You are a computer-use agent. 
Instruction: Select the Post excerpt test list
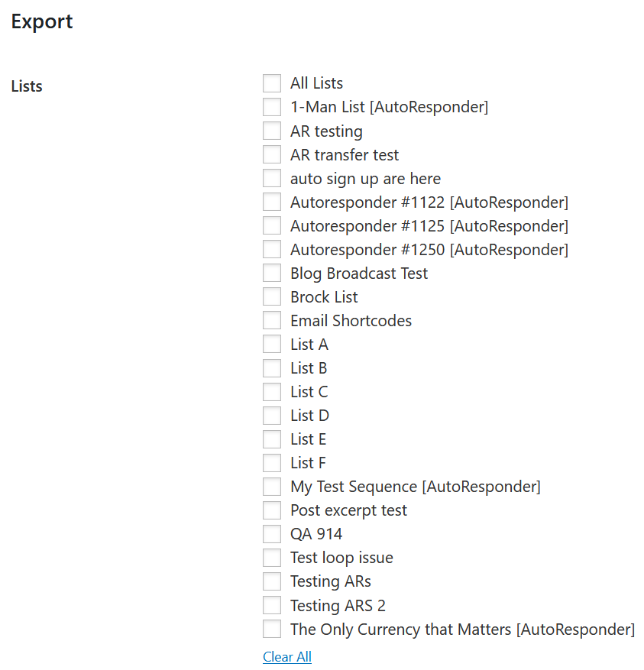click(x=272, y=510)
